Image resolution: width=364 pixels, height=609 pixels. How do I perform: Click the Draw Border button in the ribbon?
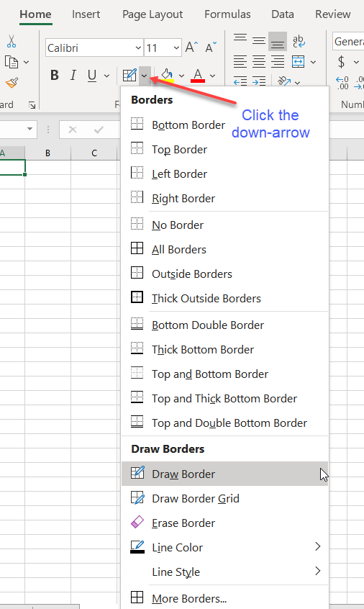(x=129, y=75)
